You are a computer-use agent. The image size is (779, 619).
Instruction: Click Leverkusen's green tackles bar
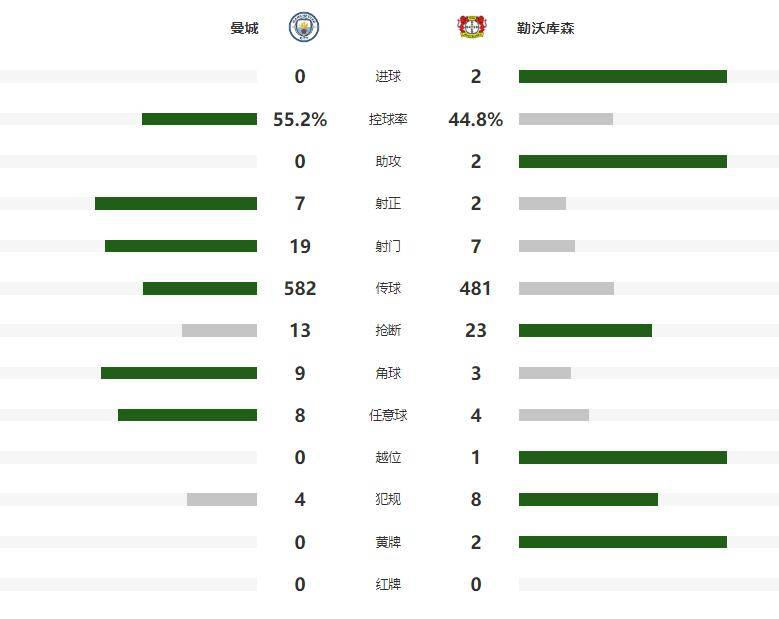[585, 331]
